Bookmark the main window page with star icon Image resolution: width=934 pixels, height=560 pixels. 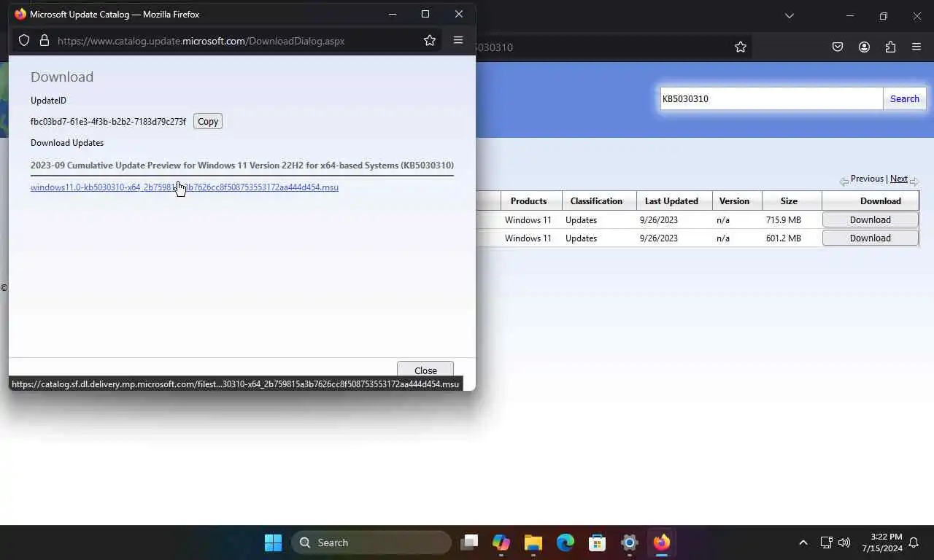741,47
